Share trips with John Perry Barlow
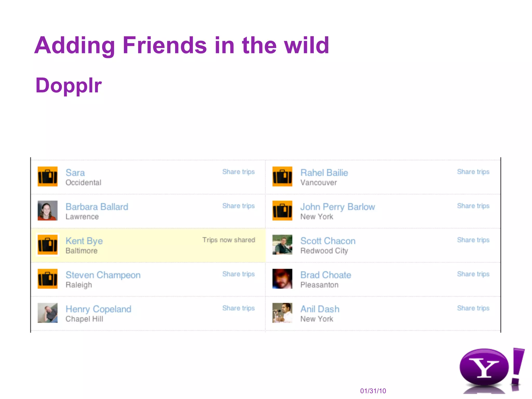 pyautogui.click(x=473, y=206)
